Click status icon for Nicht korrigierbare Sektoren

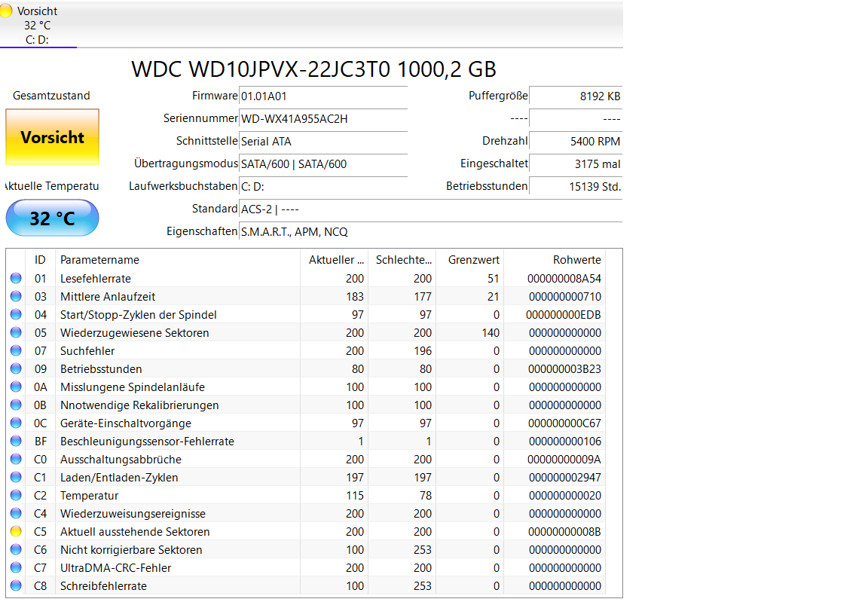(16, 549)
